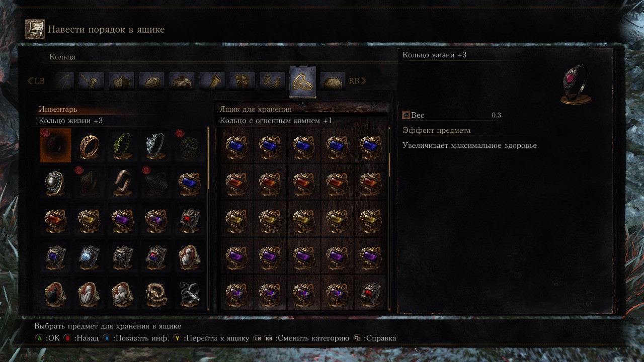Select the crossed-swords silver ring in inventory

[190, 294]
